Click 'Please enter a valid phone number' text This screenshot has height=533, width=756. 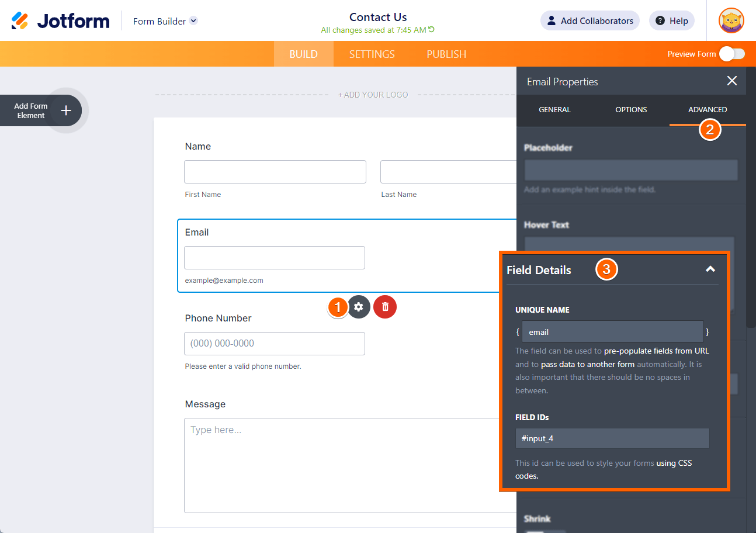pos(243,366)
